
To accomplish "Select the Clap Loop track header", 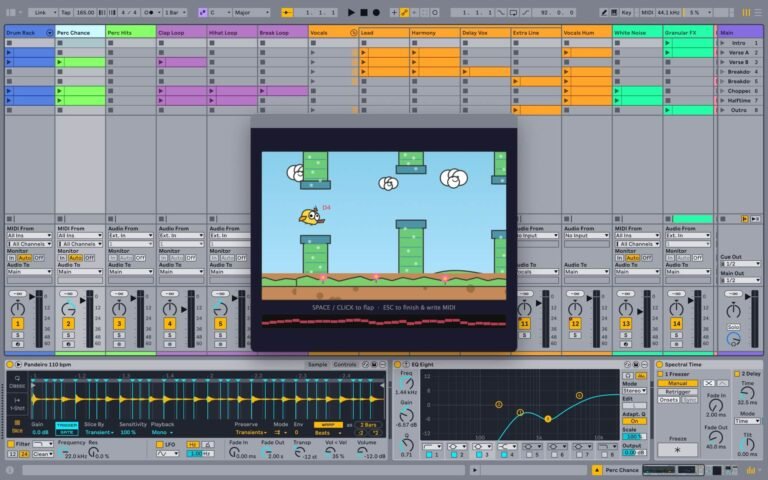I will coord(182,32).
